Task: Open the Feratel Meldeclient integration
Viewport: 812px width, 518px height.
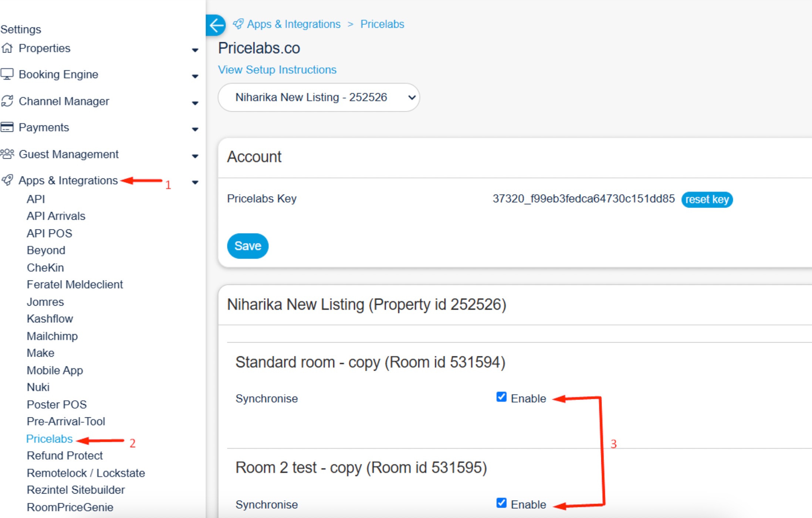Action: coord(75,284)
